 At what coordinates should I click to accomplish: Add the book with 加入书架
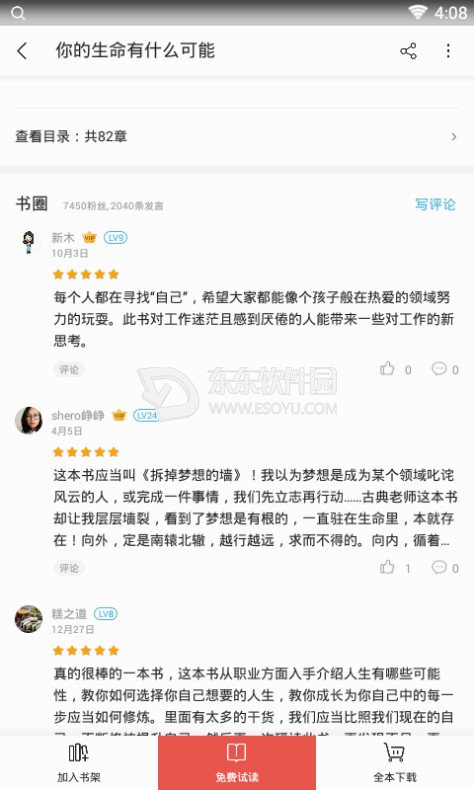[79, 762]
